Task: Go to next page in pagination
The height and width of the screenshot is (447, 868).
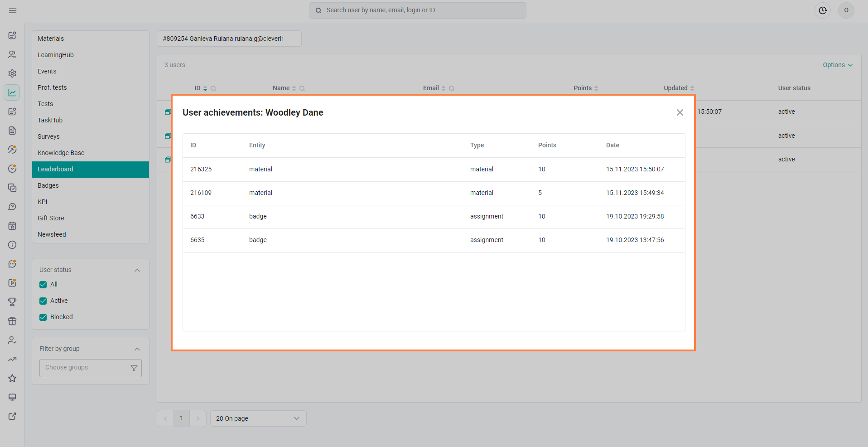Action: 198,418
